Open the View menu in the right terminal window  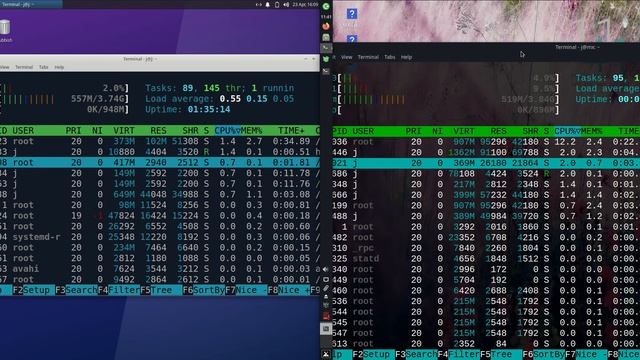pos(347,57)
